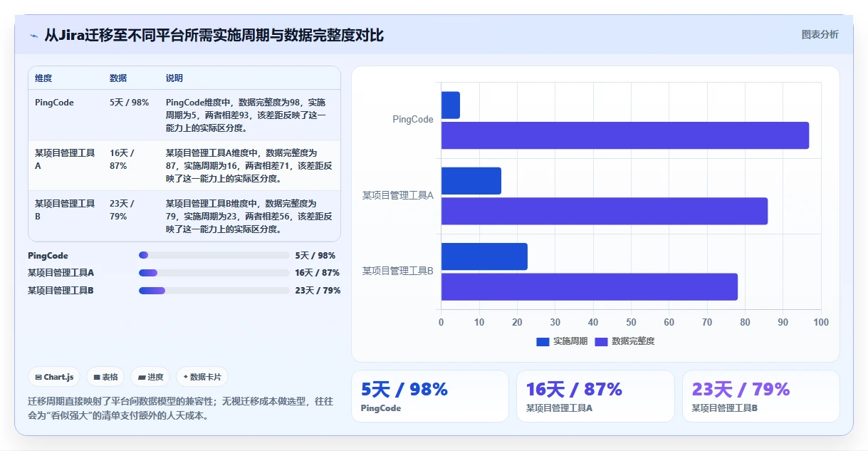This screenshot has width=868, height=451.
Task: Click the icon before the Jira title
Action: click(33, 35)
